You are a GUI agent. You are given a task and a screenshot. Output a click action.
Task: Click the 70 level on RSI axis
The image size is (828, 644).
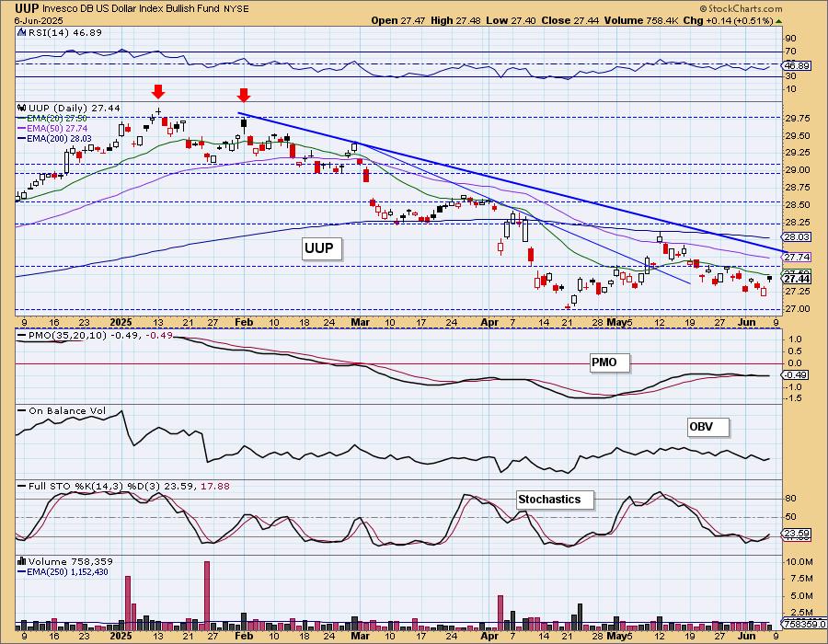point(791,52)
